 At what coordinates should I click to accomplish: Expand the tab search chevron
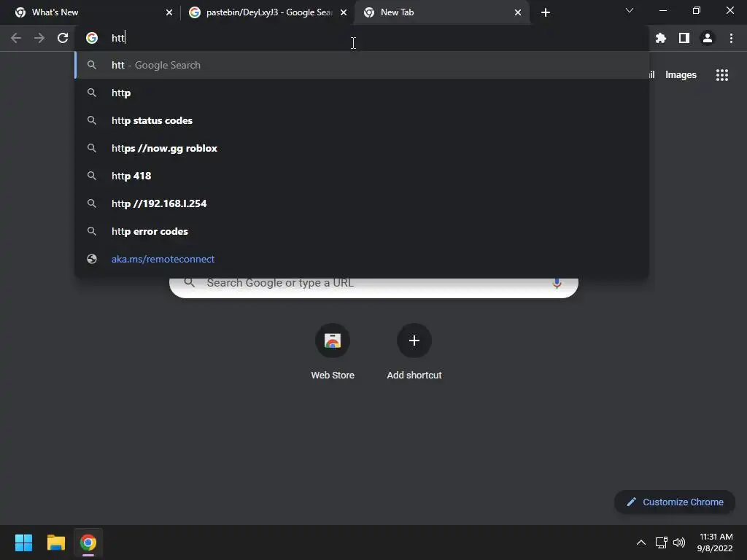pos(630,10)
